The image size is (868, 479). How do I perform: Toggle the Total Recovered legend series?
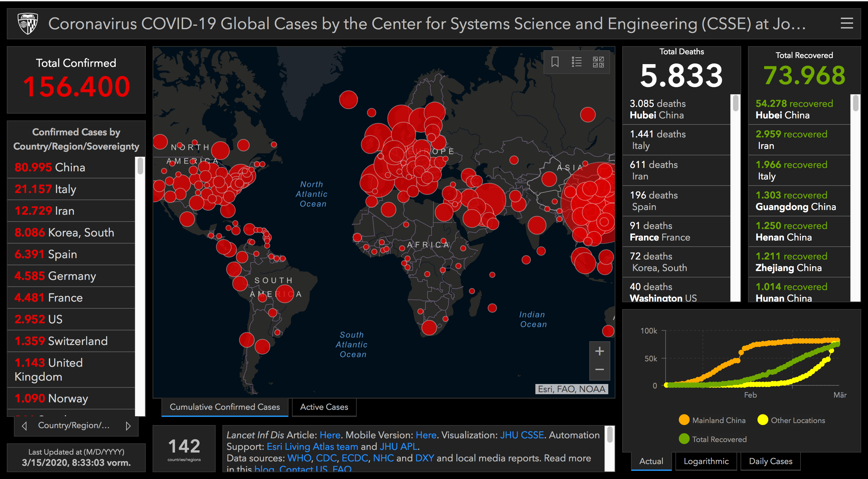(713, 439)
